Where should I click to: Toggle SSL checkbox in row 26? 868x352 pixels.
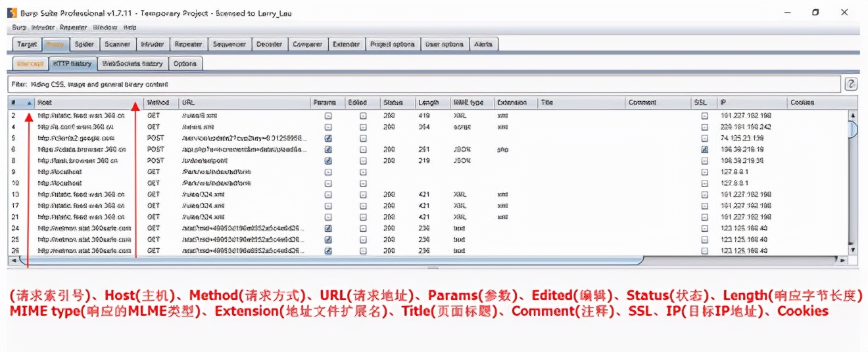pos(704,251)
